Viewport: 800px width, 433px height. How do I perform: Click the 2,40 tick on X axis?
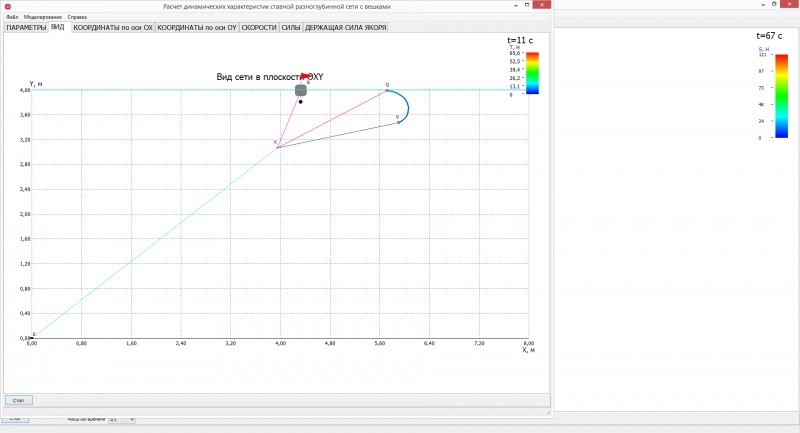(181, 343)
